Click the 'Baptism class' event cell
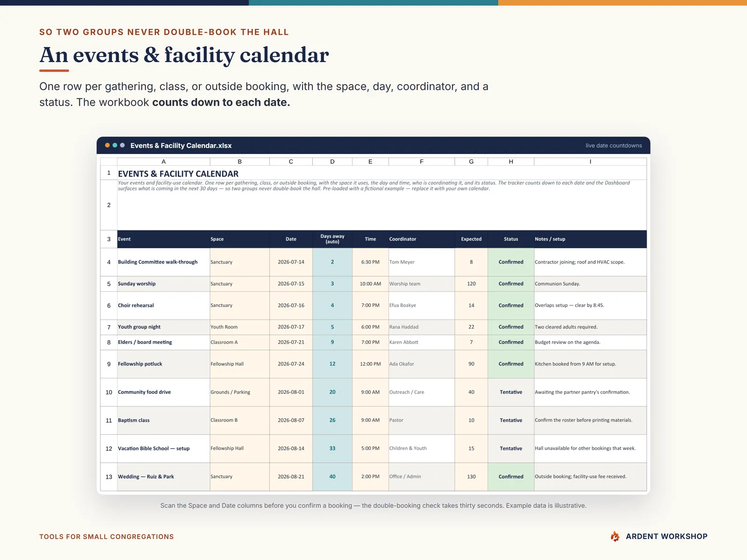This screenshot has width=747, height=560. click(163, 420)
